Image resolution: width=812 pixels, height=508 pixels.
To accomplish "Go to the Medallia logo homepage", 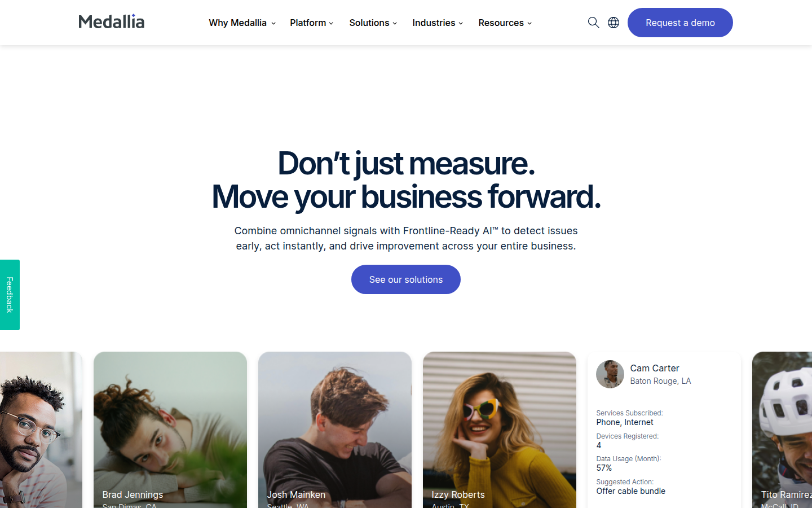I will 112,22.
